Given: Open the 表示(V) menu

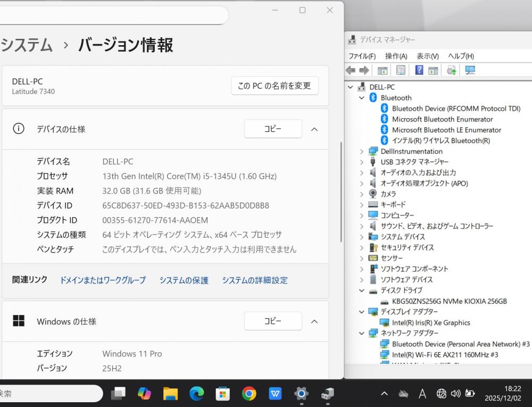Looking at the screenshot, I should tap(427, 56).
